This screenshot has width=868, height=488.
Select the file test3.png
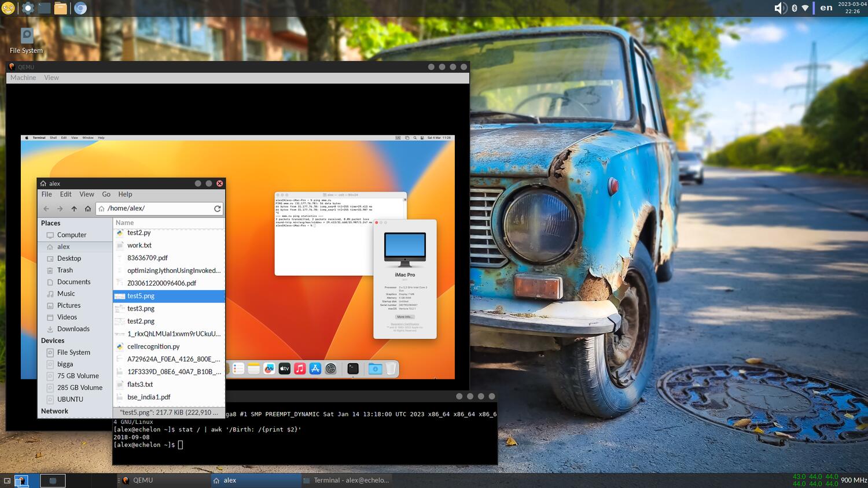click(x=168, y=309)
